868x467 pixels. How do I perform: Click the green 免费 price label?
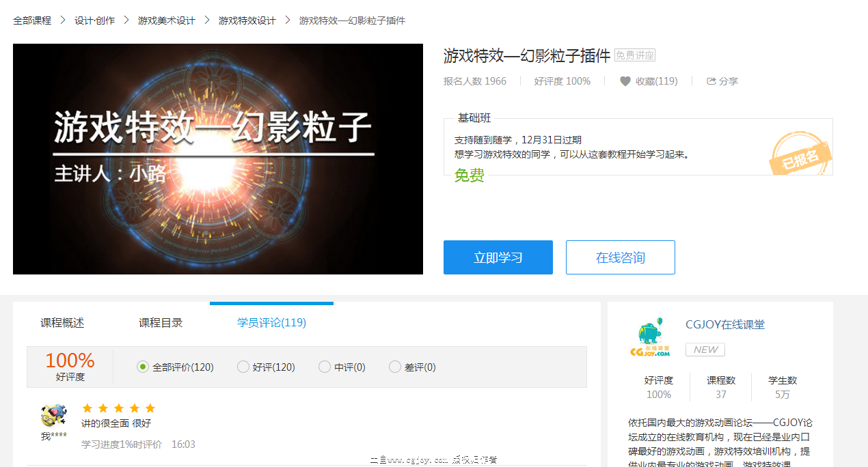point(470,175)
